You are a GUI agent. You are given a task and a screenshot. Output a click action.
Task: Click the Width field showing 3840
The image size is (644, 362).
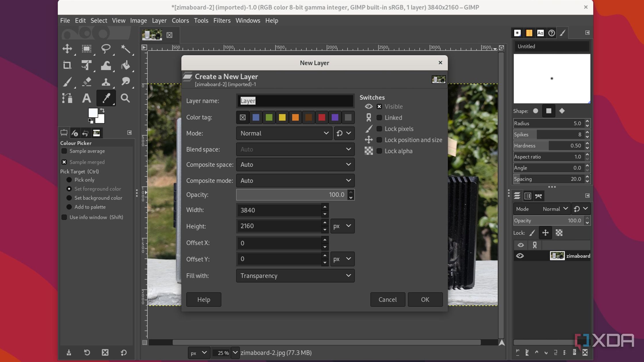tap(279, 210)
